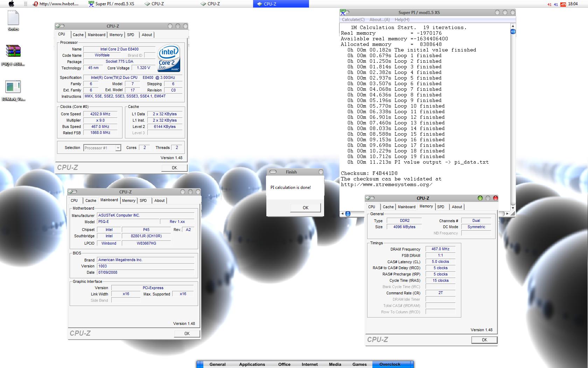
Task: Switch to Memory tab in top CPU-Z window
Action: [x=116, y=35]
